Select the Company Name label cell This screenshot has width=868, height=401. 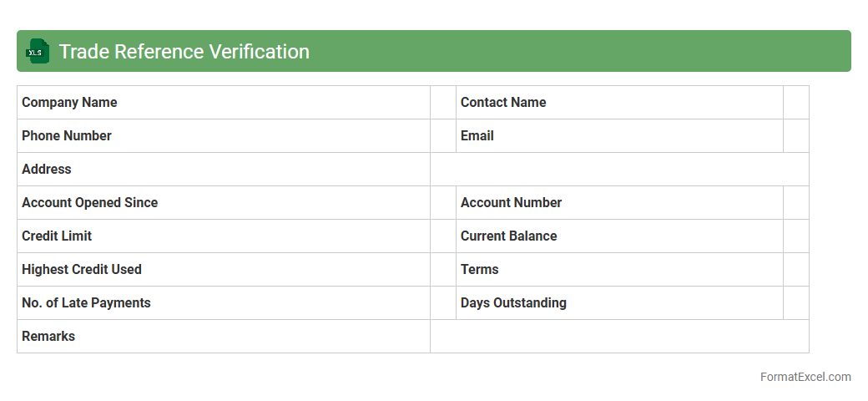pyautogui.click(x=223, y=103)
